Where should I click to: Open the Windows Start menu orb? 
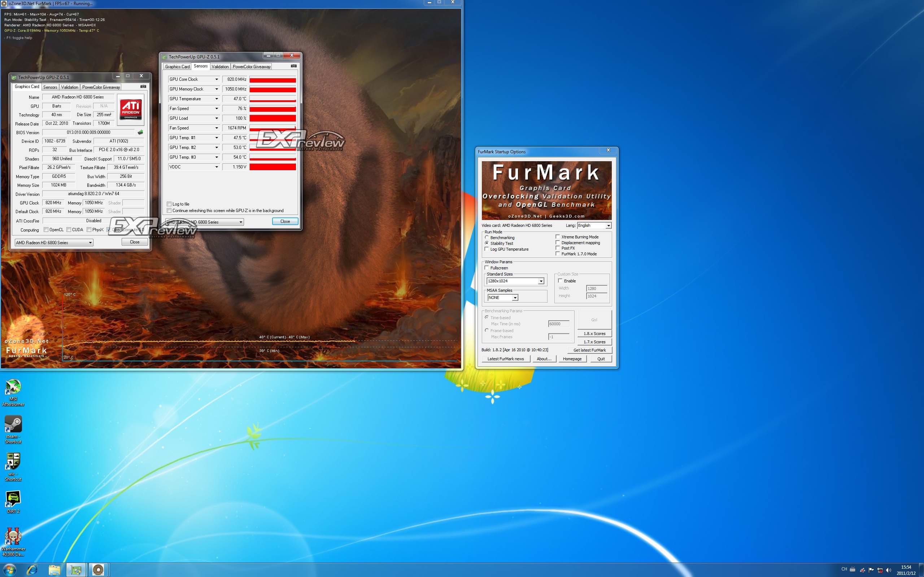pos(9,570)
